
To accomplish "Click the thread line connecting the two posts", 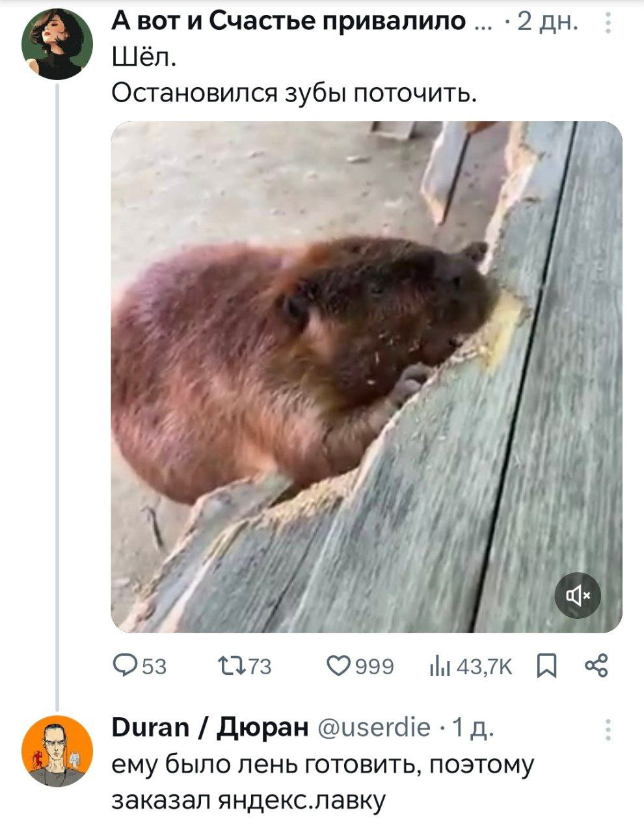I will 57,390.
